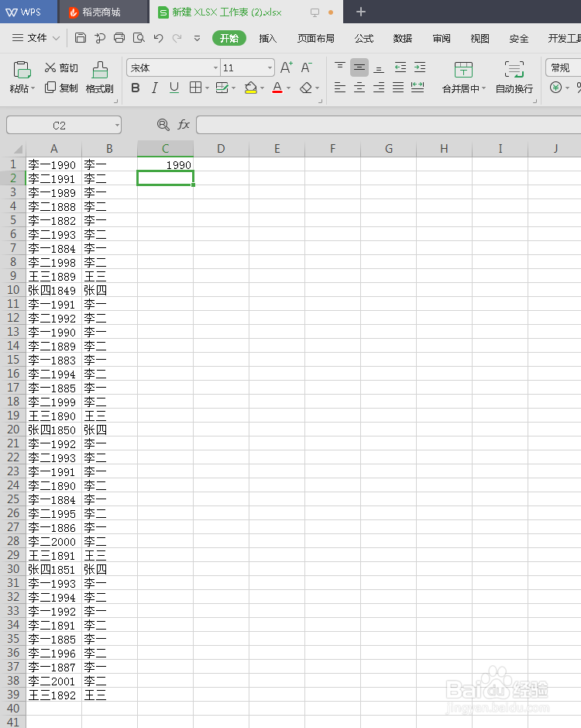The height and width of the screenshot is (728, 581).
Task: Expand fill color dropdown arrow
Action: 262,88
